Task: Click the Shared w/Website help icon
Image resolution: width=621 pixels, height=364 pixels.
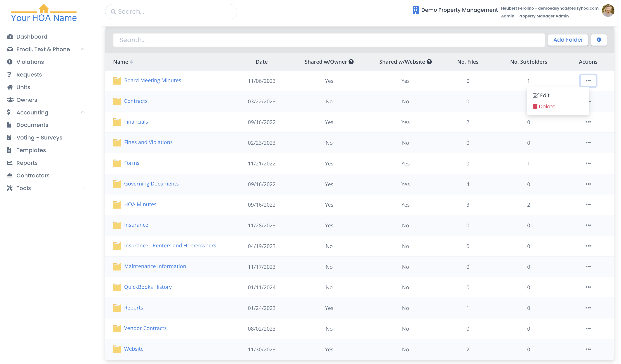Action: coord(429,62)
